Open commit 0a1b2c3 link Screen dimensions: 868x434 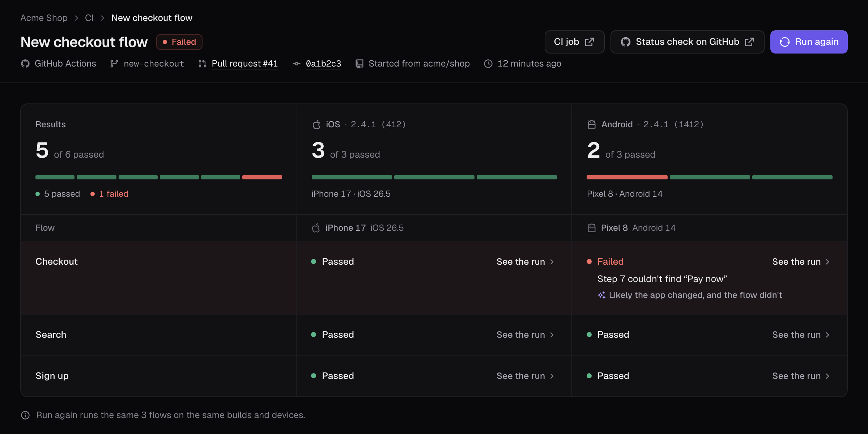pyautogui.click(x=323, y=64)
